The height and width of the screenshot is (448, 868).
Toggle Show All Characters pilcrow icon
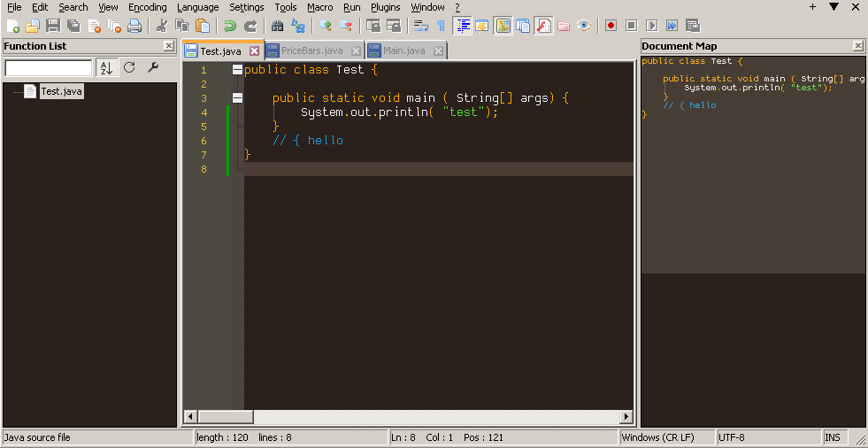(x=441, y=26)
